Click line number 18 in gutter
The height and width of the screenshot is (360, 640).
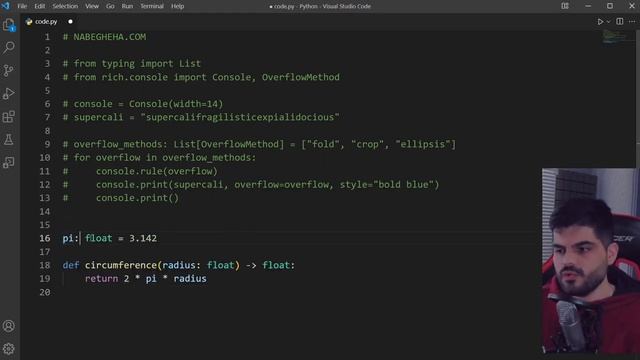[x=45, y=265]
